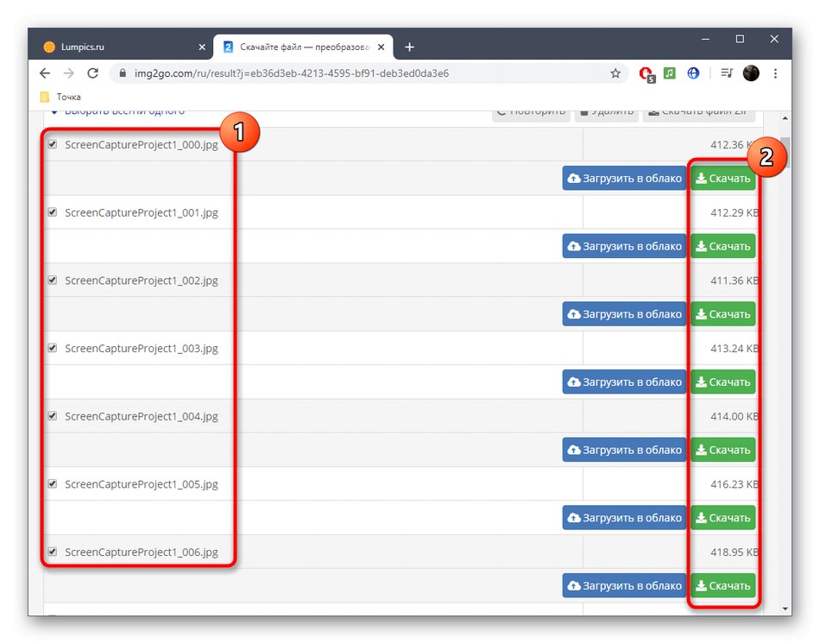
Task: Click the scrollbar up arrow
Action: click(785, 118)
